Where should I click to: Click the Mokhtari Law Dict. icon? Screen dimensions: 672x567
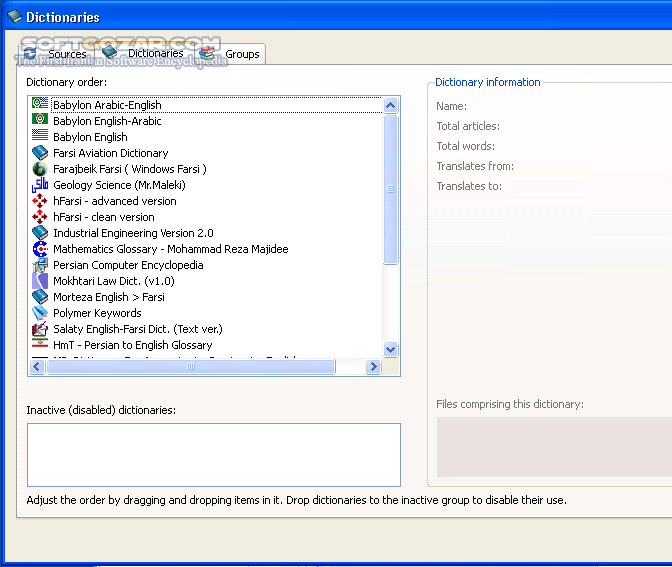click(40, 281)
